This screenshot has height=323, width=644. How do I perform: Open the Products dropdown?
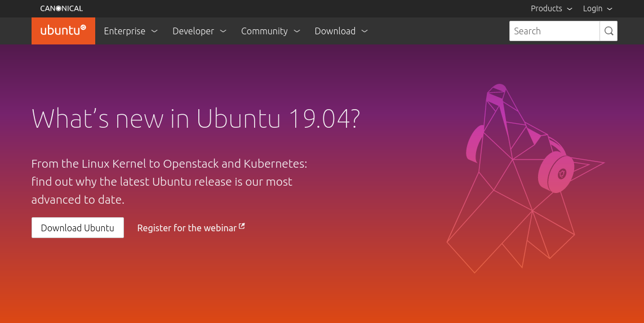551,8
